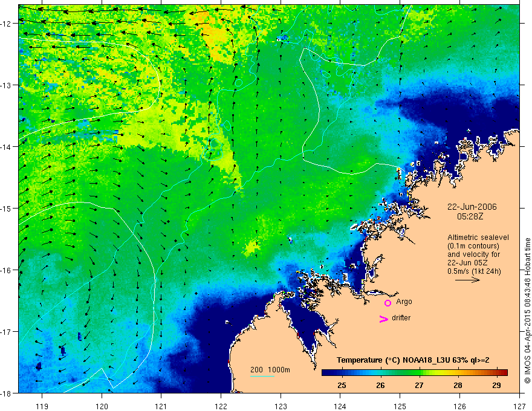Image resolution: width=532 pixels, height=411 pixels.
Task: Click the magenta drifter arrowhead legend symbol
Action: (383, 319)
